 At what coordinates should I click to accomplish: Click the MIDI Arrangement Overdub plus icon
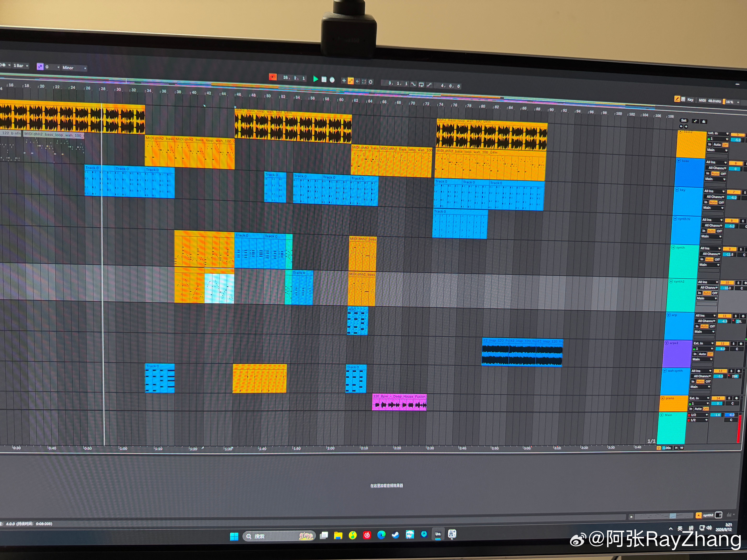[x=344, y=80]
